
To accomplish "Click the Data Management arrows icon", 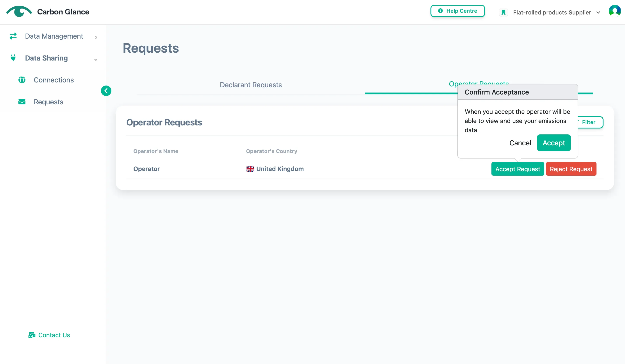I will tap(13, 36).
